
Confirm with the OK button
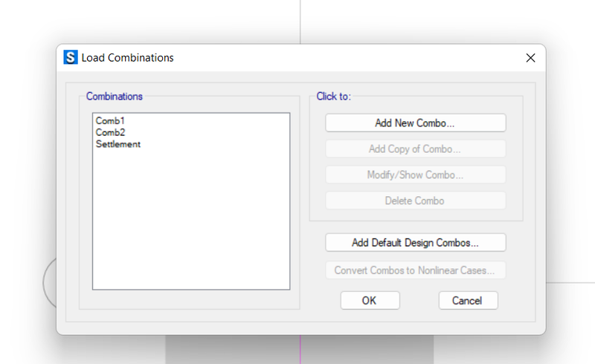370,300
